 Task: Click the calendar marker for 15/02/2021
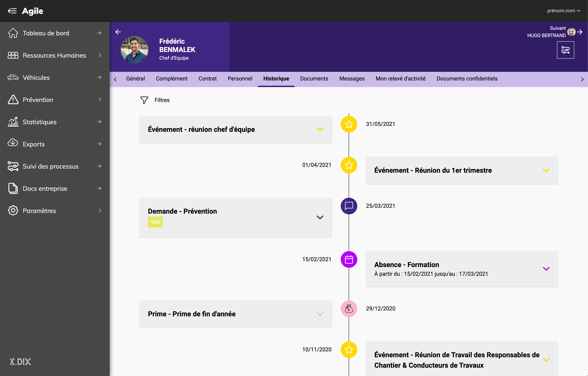pyautogui.click(x=349, y=259)
